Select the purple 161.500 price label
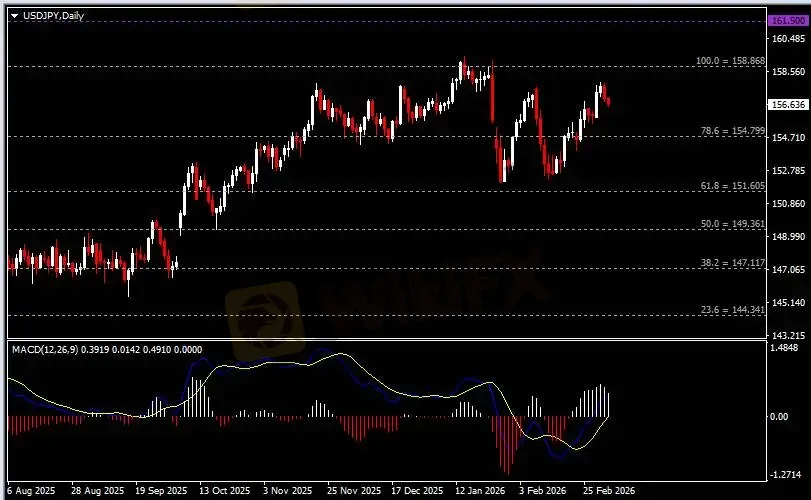Image resolution: width=811 pixels, height=500 pixels. (787, 21)
